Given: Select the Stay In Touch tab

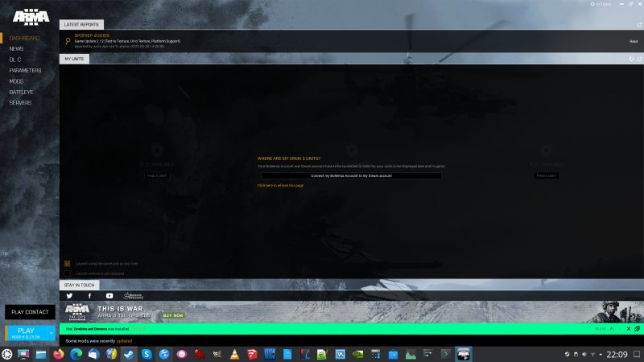Looking at the screenshot, I should coord(79,286).
